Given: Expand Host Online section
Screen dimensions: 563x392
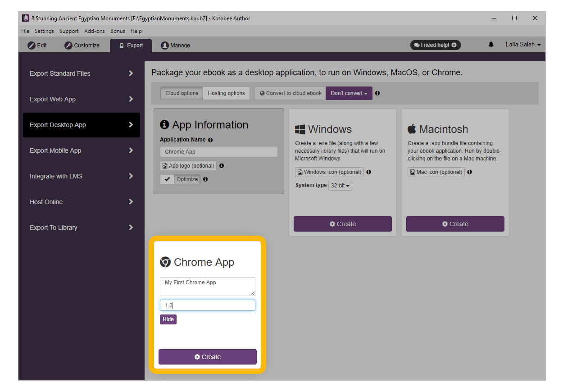Looking at the screenshot, I should click(x=82, y=202).
